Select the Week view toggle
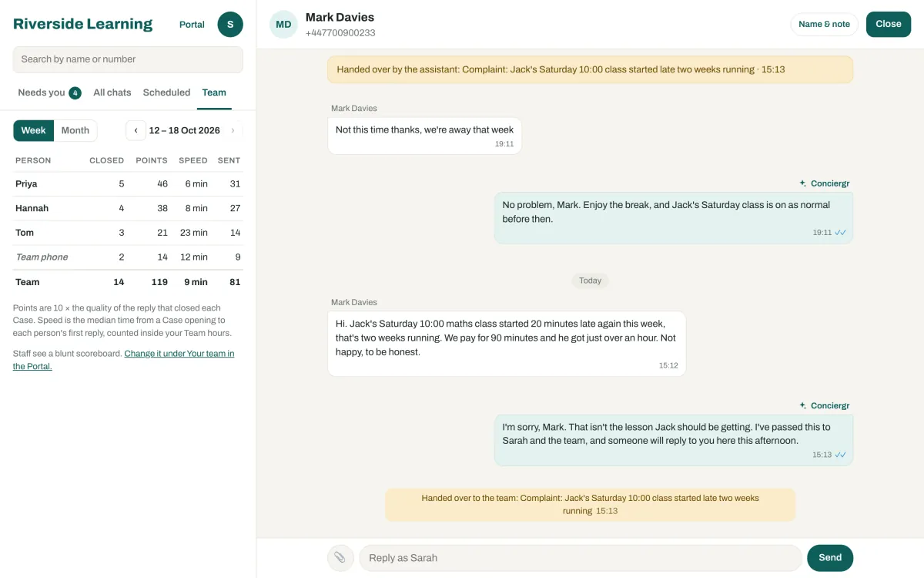Viewport: 924px width, 578px height. pyautogui.click(x=33, y=130)
